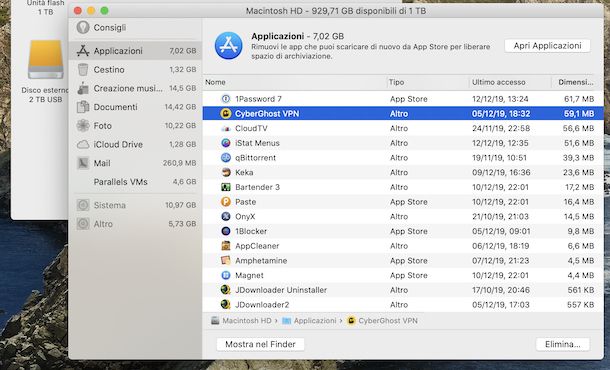Click the Magnet row name

coord(249,275)
